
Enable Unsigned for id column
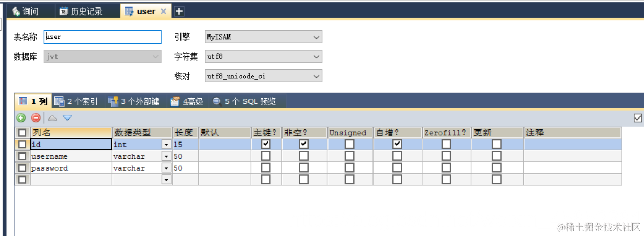tap(349, 144)
